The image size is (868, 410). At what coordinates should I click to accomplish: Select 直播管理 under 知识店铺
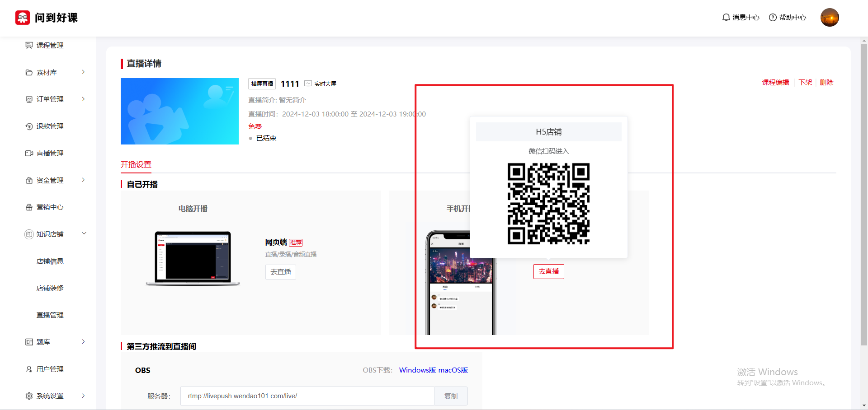pos(50,315)
